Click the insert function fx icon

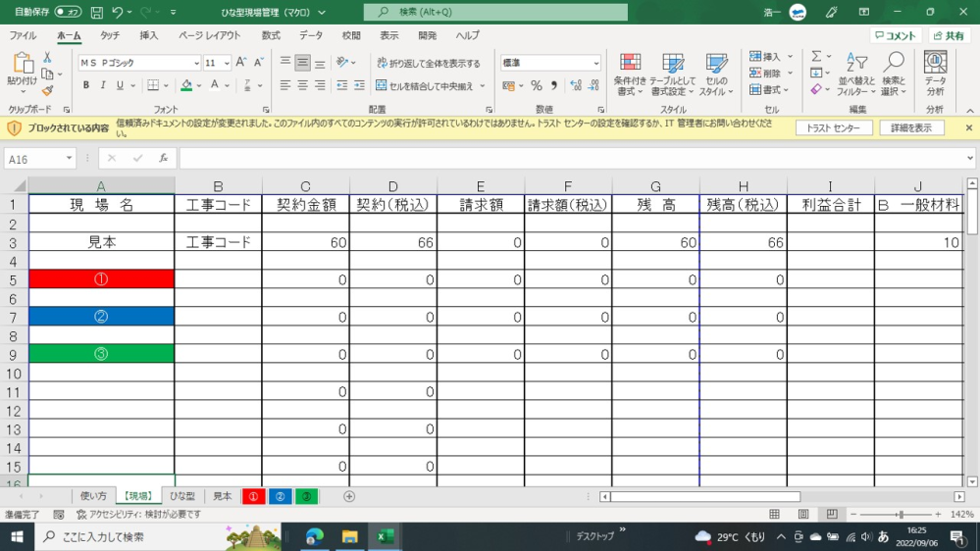tap(164, 158)
